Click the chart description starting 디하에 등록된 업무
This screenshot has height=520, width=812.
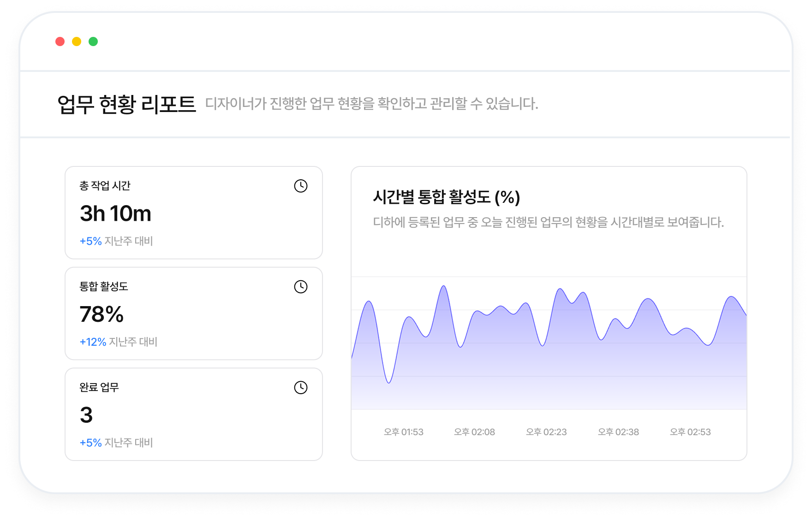549,222
